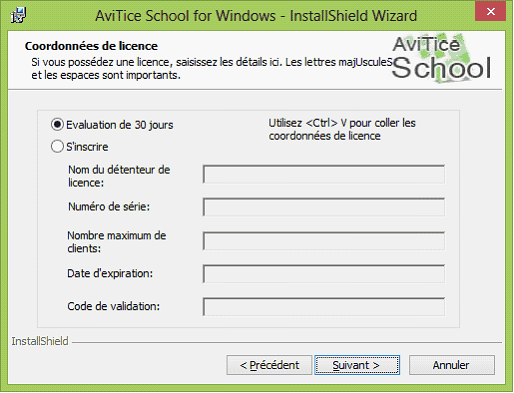This screenshot has width=514, height=393.
Task: Focus the Numéro de série input
Action: [x=324, y=207]
